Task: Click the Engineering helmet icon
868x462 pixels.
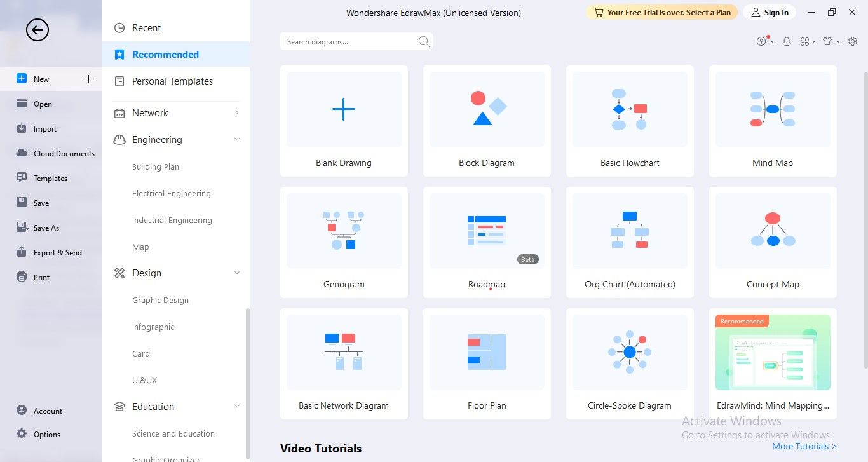Action: pyautogui.click(x=119, y=140)
